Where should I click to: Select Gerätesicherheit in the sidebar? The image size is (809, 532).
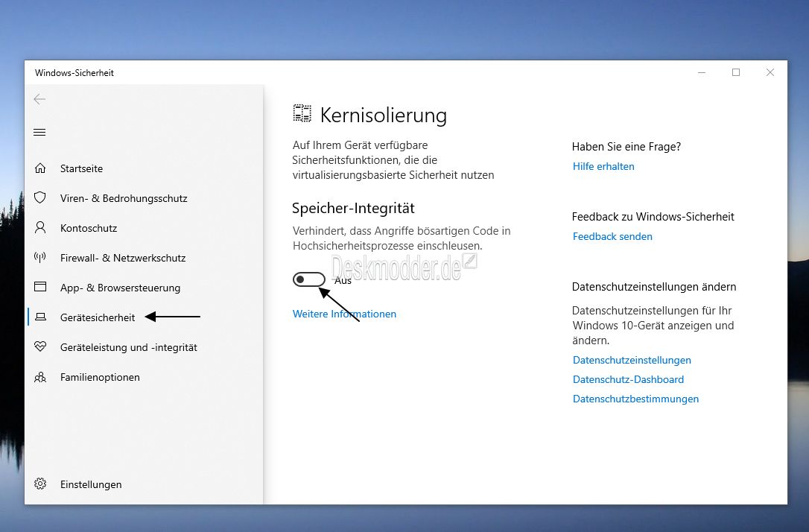tap(98, 318)
